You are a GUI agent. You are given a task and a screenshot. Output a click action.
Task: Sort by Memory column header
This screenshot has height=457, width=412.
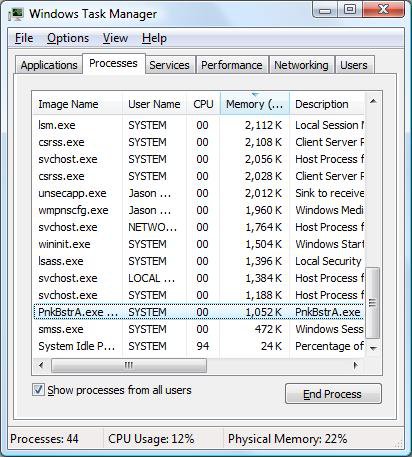click(255, 104)
